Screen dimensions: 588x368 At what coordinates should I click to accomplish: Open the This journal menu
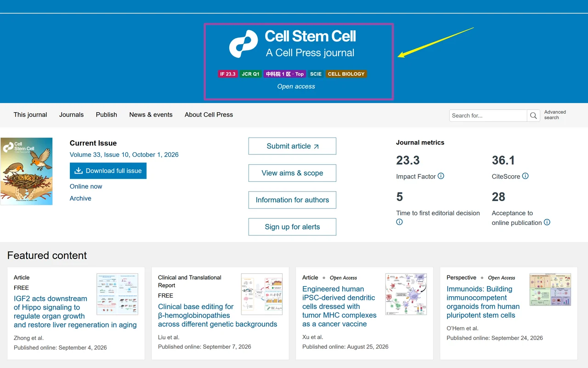(x=30, y=115)
